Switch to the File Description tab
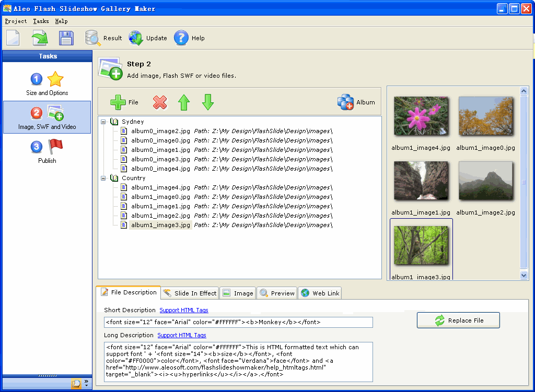 [129, 292]
